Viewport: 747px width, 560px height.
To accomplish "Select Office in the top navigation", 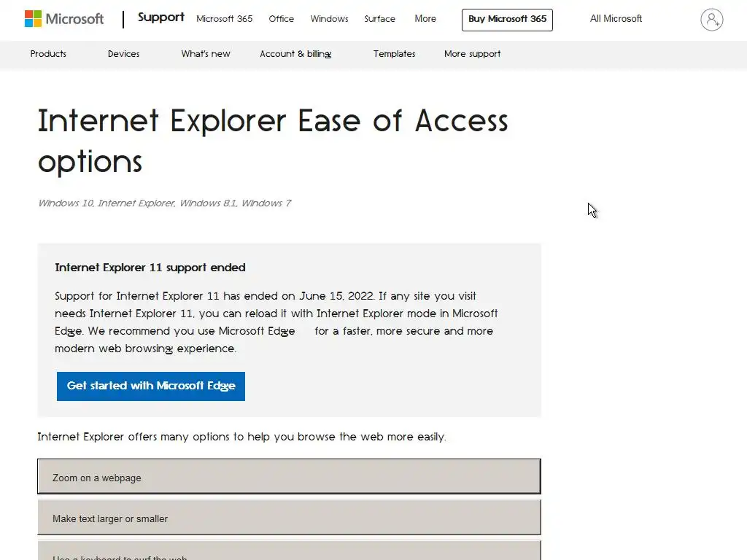I will [x=281, y=19].
